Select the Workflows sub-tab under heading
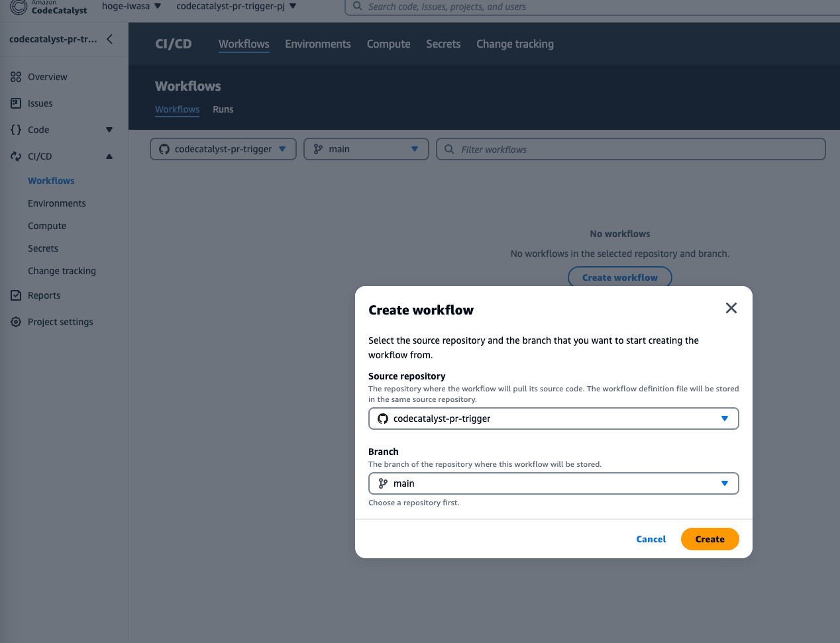Viewport: 840px width, 643px height. [x=177, y=109]
